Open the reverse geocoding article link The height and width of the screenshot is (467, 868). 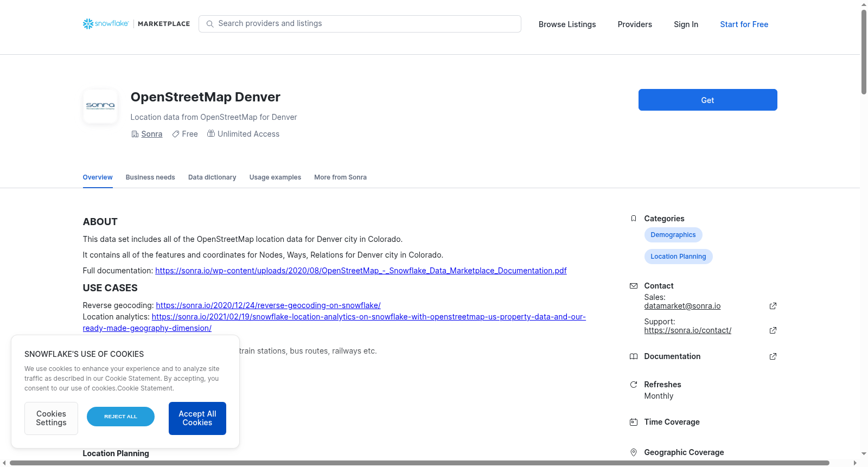coord(268,305)
